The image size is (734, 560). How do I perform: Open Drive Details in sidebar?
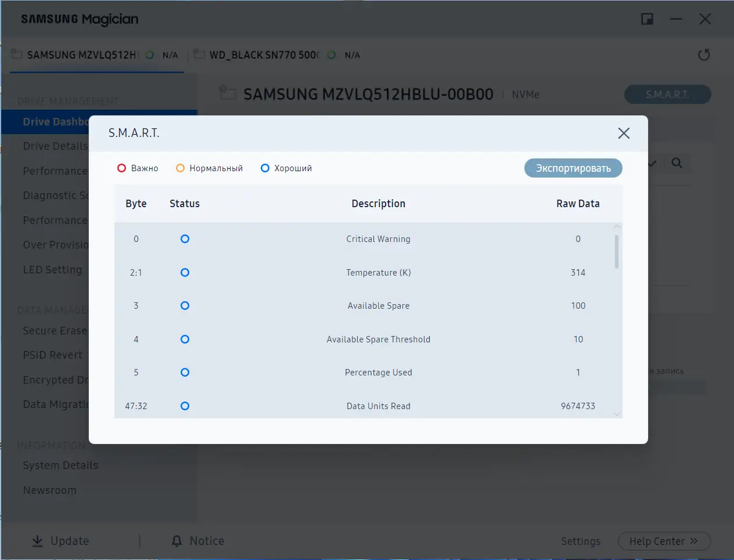pyautogui.click(x=56, y=146)
